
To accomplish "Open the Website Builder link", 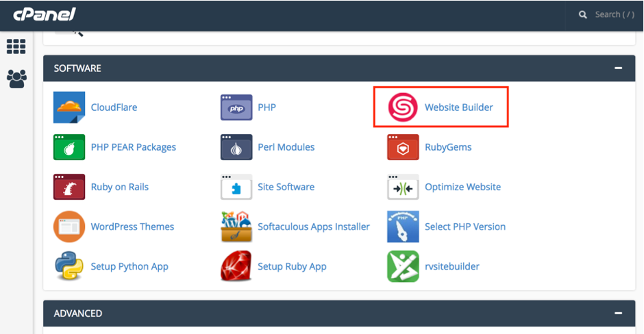I will 459,107.
